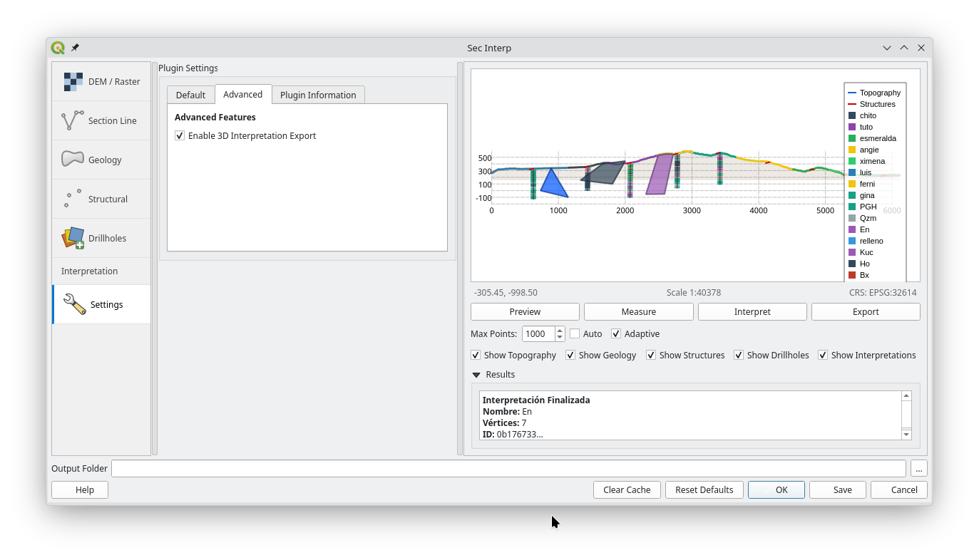Switch to the Structural panel
This screenshot has width=979, height=560.
(101, 198)
